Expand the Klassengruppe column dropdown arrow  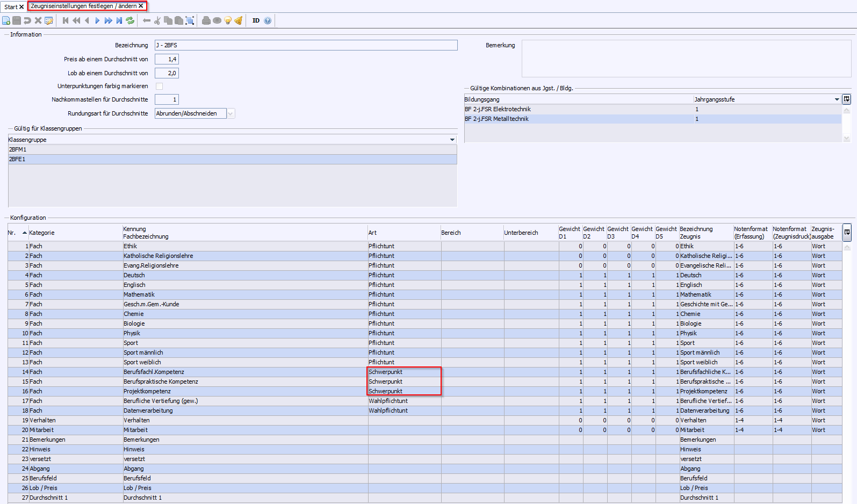pos(452,140)
